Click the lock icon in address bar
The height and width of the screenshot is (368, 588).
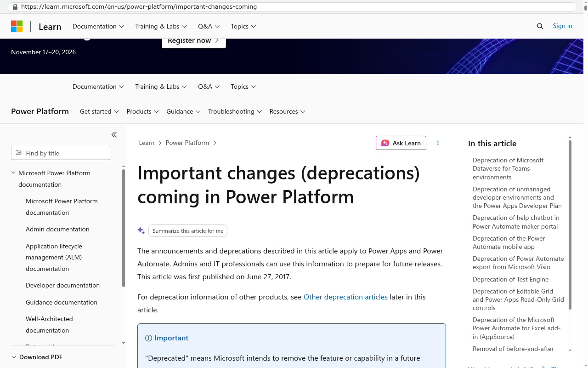click(15, 7)
